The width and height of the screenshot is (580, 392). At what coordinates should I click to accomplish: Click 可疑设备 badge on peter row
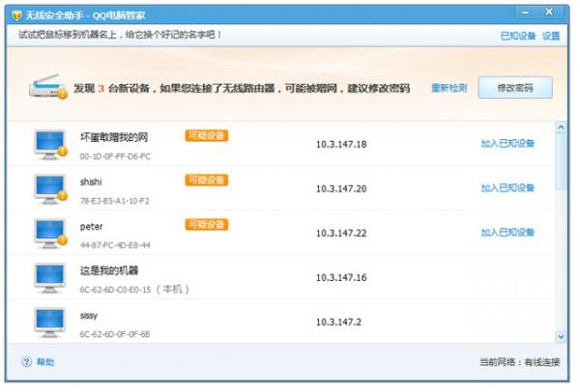click(207, 224)
